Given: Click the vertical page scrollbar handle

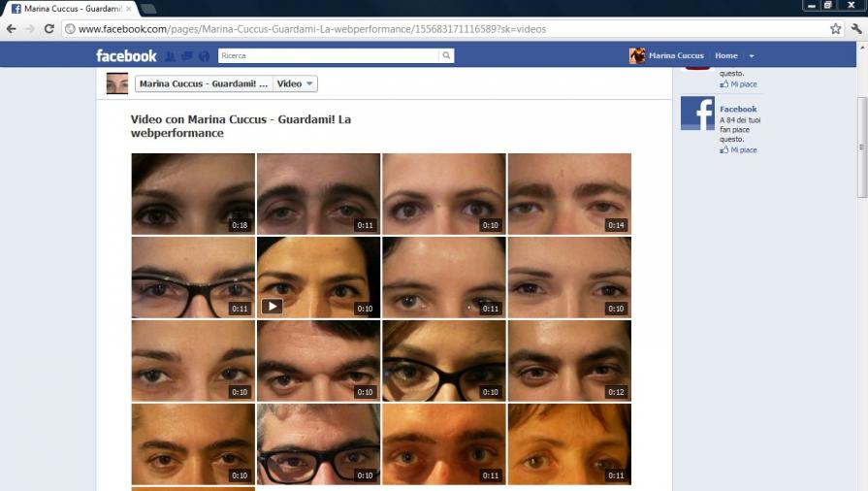Looking at the screenshot, I should [862, 146].
